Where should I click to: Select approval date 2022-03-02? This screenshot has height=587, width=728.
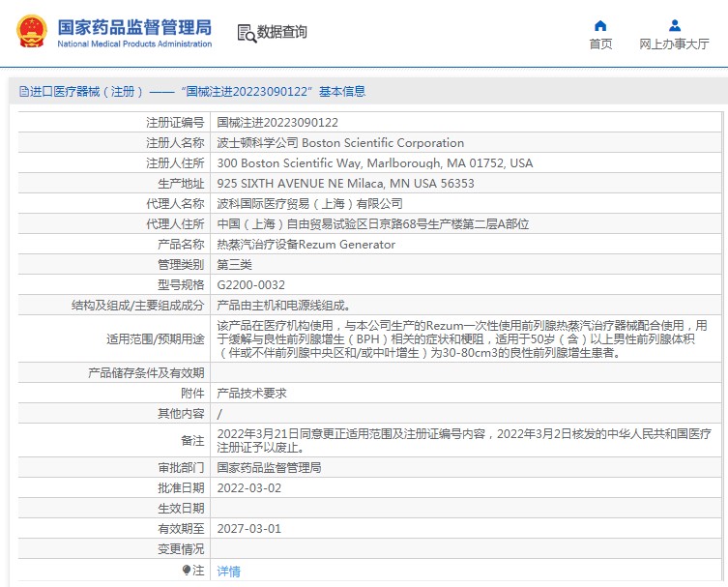249,488
